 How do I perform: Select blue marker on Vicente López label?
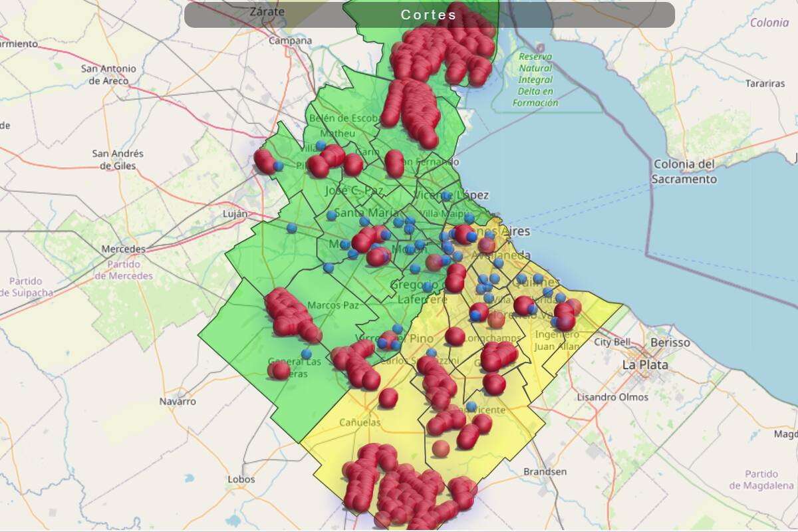pos(446,197)
